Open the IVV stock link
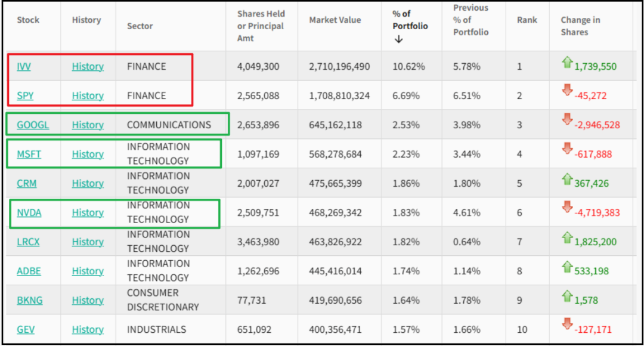This screenshot has height=346, width=644. (24, 66)
